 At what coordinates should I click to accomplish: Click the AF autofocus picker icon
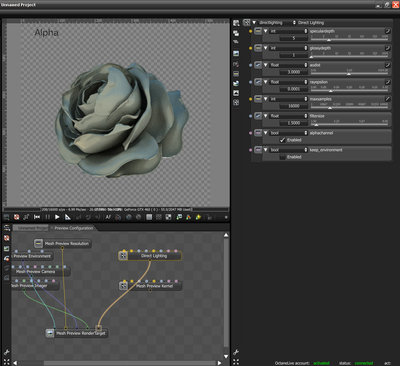(x=108, y=217)
